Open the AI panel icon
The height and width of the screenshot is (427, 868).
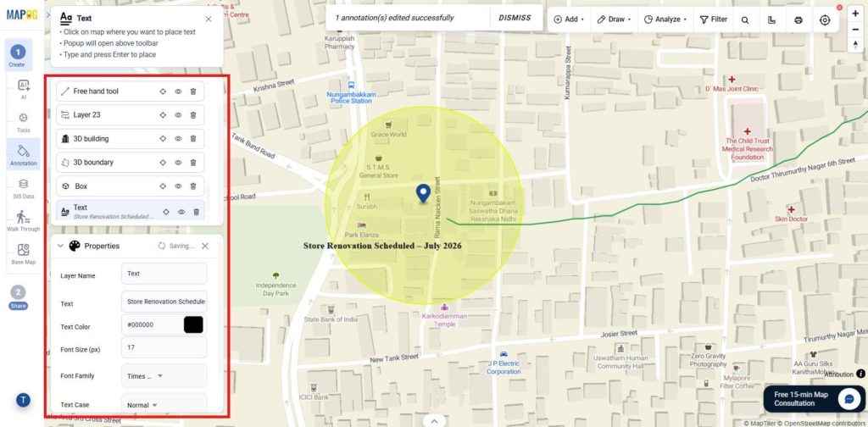click(x=23, y=88)
